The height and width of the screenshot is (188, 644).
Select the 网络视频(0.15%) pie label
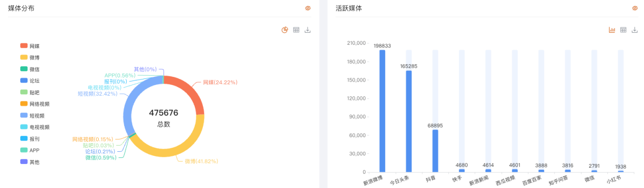pyautogui.click(x=93, y=139)
